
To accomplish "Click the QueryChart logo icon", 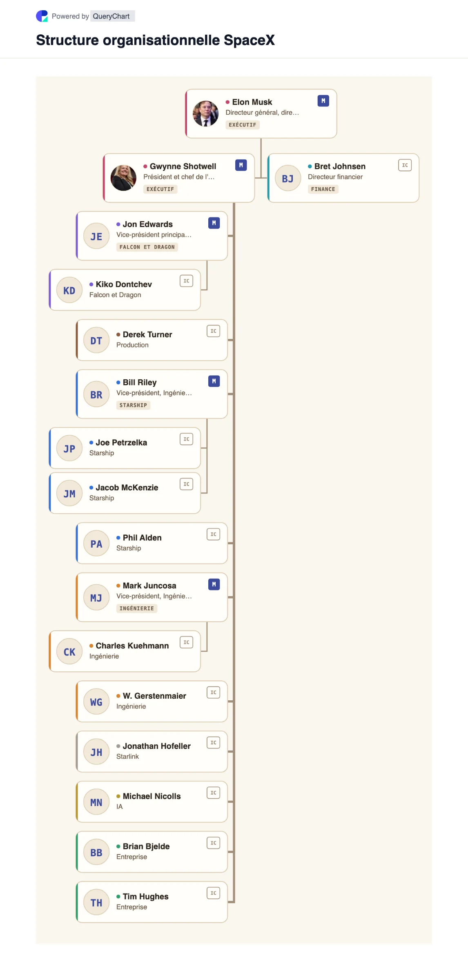I will [42, 16].
